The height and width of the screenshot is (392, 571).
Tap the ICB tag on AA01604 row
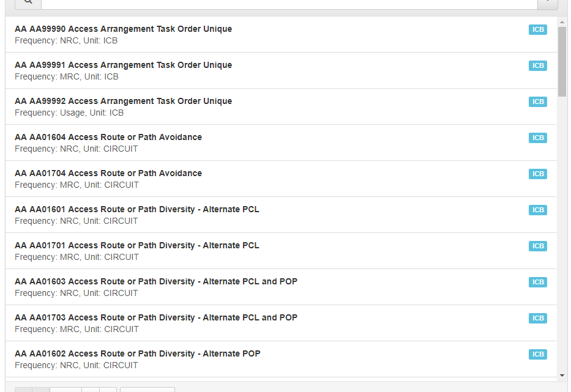pos(537,138)
